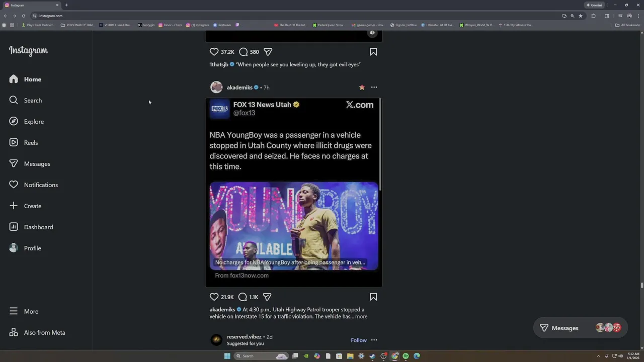Open reserved.vibez profile avatar

point(216,340)
